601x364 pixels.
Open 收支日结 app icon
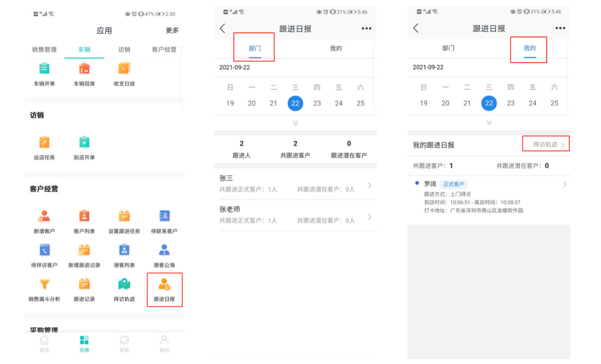pos(124,69)
